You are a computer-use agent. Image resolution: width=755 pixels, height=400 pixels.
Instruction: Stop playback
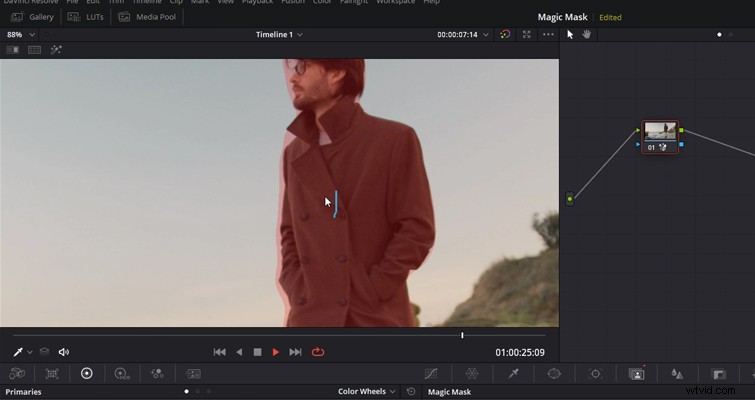tap(258, 352)
